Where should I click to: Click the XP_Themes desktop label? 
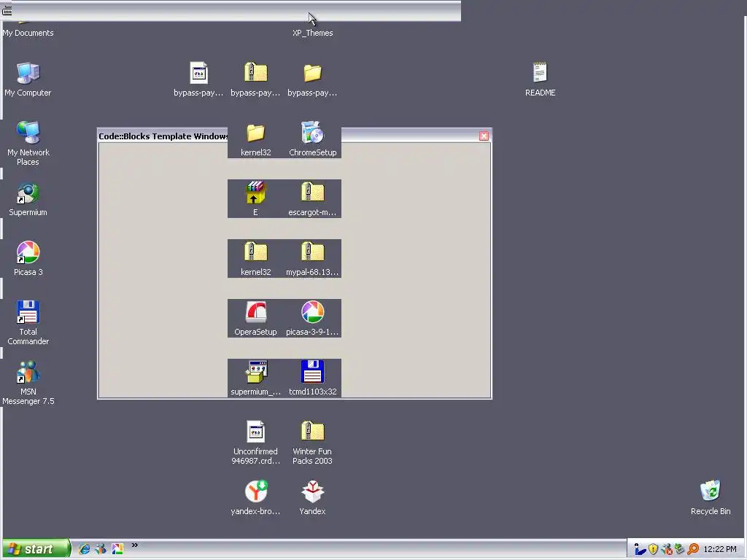point(312,33)
